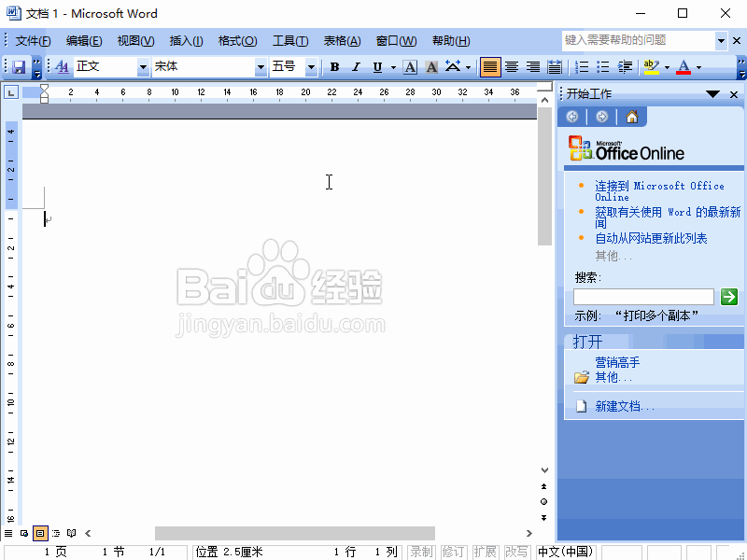Open font color dropdown arrow
Image resolution: width=747 pixels, height=560 pixels.
pyautogui.click(x=698, y=67)
